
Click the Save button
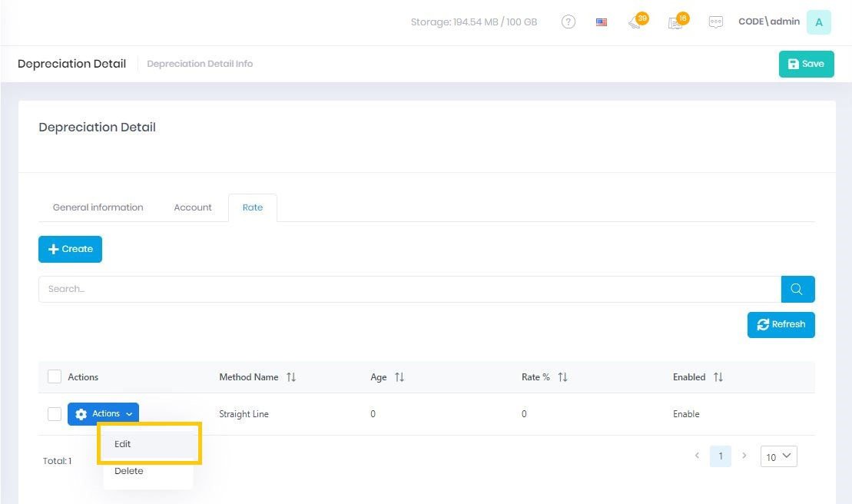pos(806,65)
